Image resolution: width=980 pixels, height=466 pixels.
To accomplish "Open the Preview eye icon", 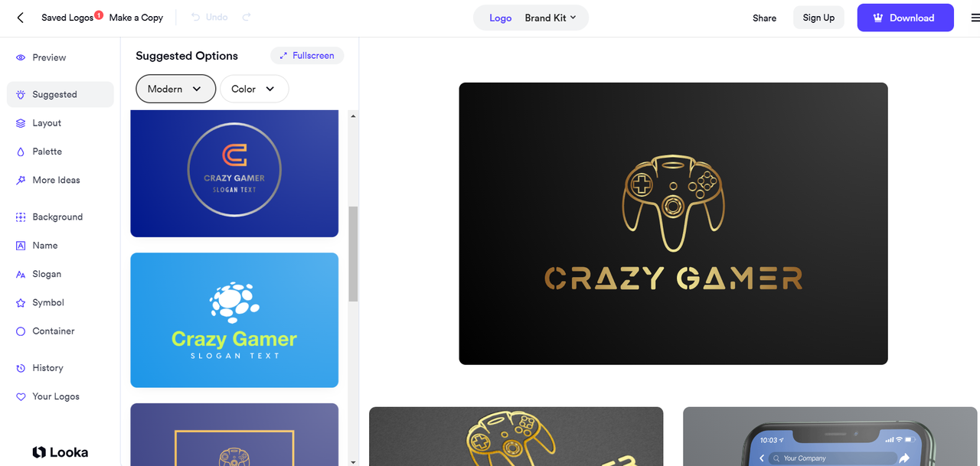I will pos(21,57).
